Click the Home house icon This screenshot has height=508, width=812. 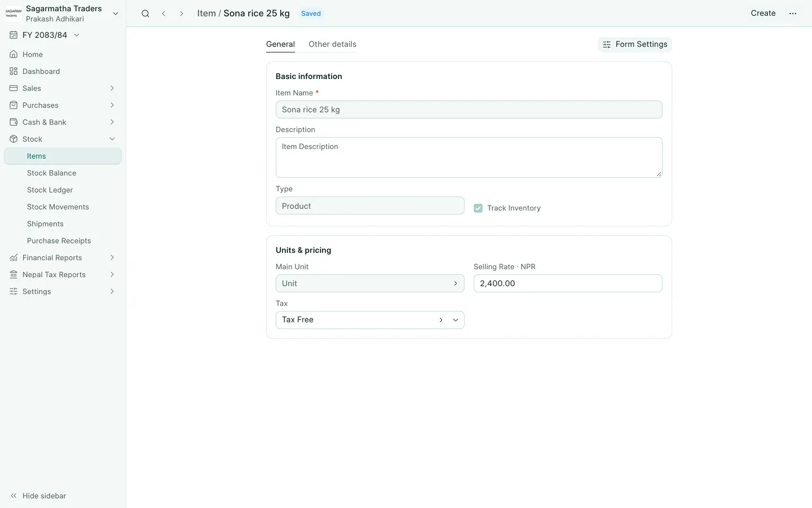(14, 54)
